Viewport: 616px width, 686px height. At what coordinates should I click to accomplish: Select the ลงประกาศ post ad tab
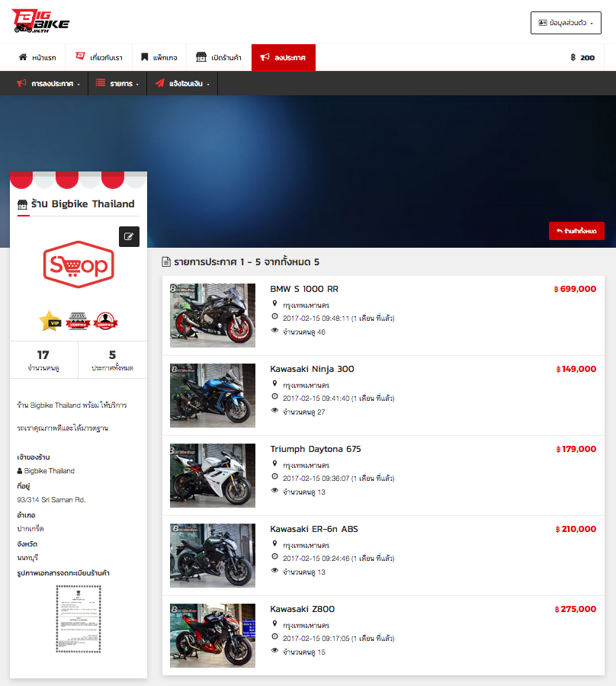(284, 57)
